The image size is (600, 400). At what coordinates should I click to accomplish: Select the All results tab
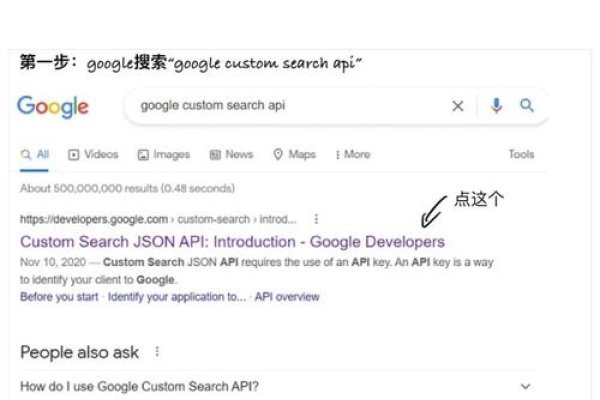35,154
